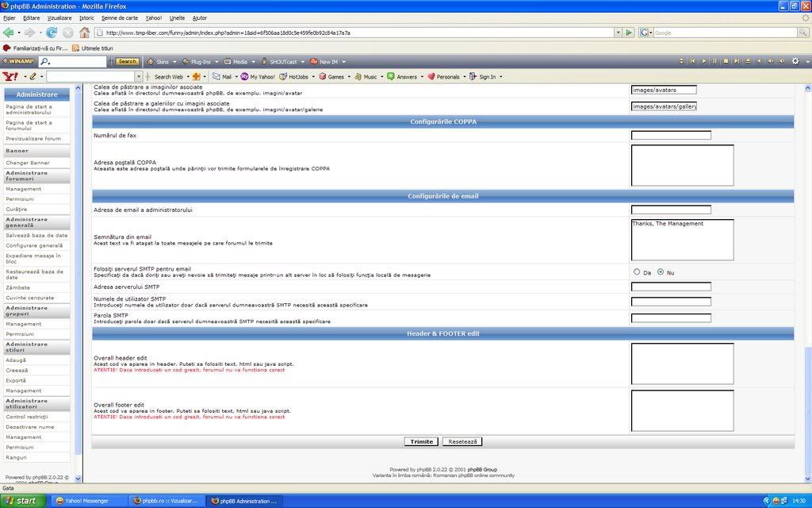Open Music from Yahoo toolbar
Image resolution: width=812 pixels, height=508 pixels.
(366, 77)
